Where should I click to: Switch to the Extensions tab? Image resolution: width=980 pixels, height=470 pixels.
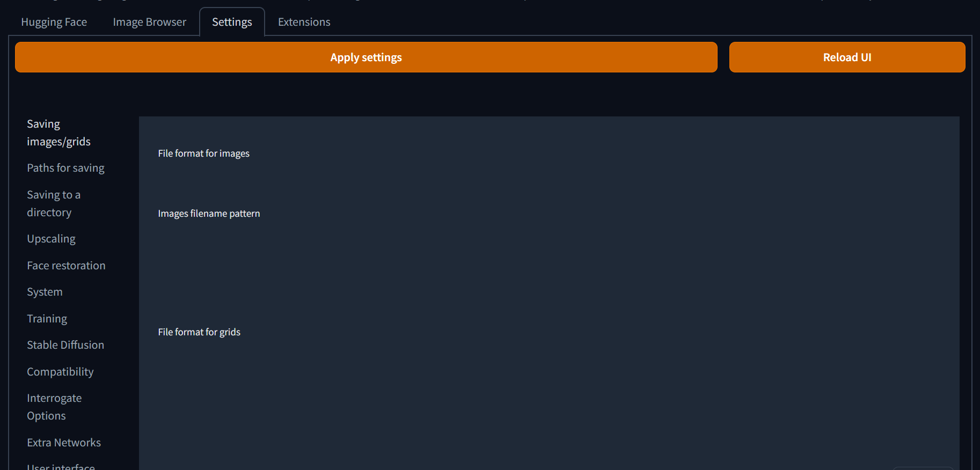(x=304, y=21)
